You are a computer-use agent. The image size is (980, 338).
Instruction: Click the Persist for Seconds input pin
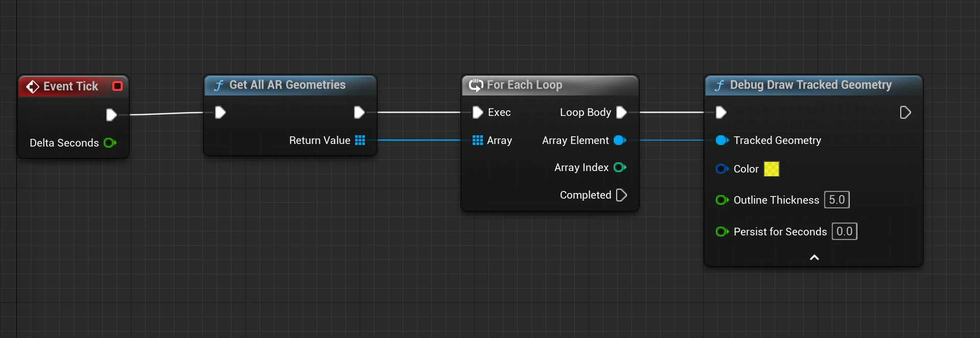[722, 232]
